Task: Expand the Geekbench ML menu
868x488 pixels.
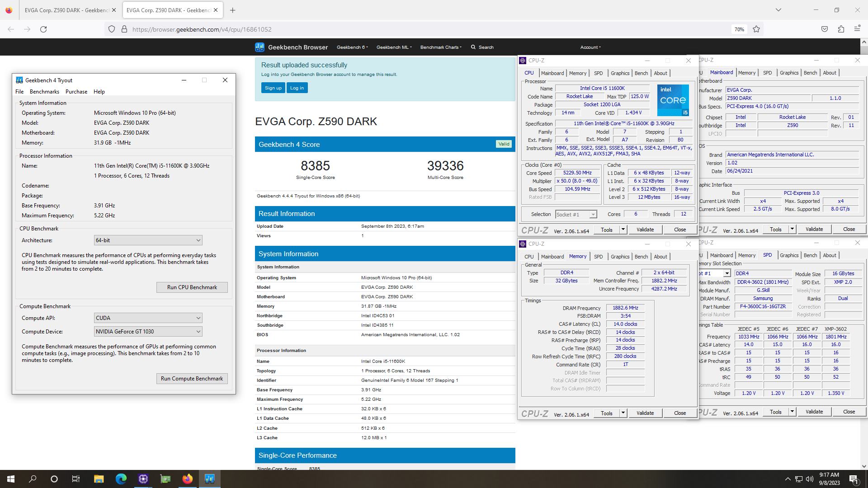Action: pyautogui.click(x=394, y=47)
